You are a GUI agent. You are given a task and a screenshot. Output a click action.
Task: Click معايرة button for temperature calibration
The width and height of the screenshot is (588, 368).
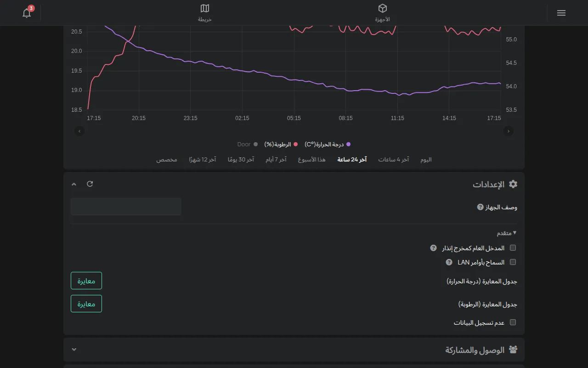coord(86,281)
